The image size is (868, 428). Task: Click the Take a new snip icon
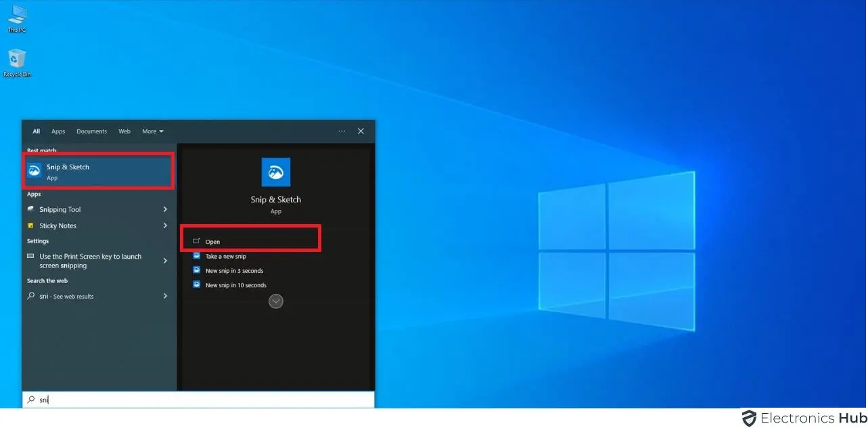point(197,256)
